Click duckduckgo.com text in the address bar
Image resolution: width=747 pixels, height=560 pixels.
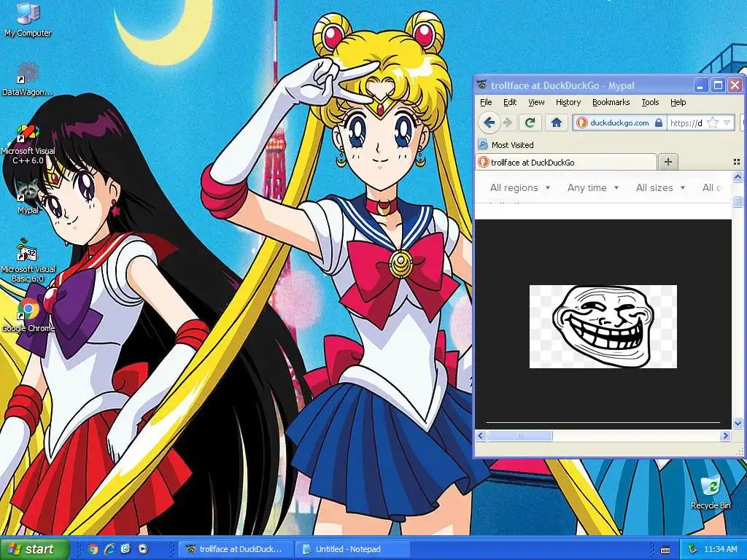pyautogui.click(x=619, y=122)
